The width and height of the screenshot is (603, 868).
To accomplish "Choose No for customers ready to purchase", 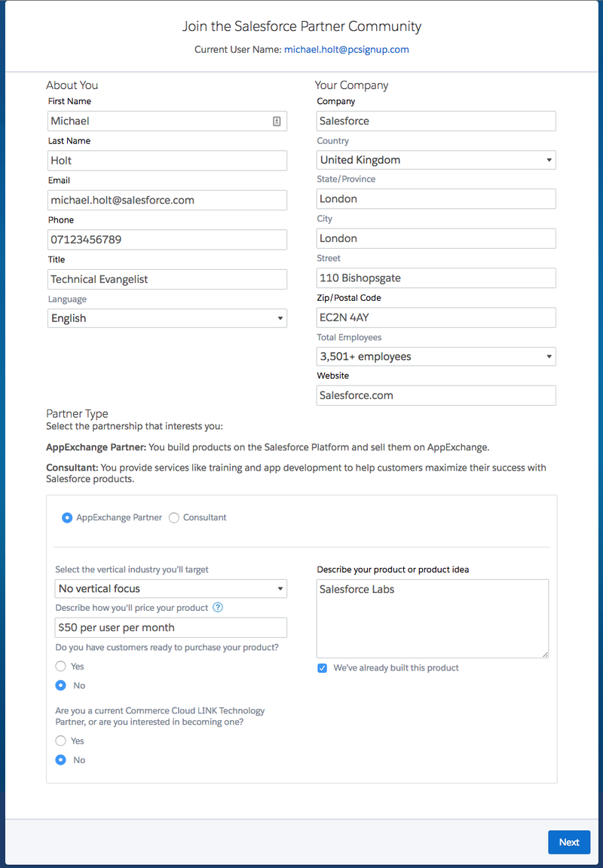I will pos(61,686).
